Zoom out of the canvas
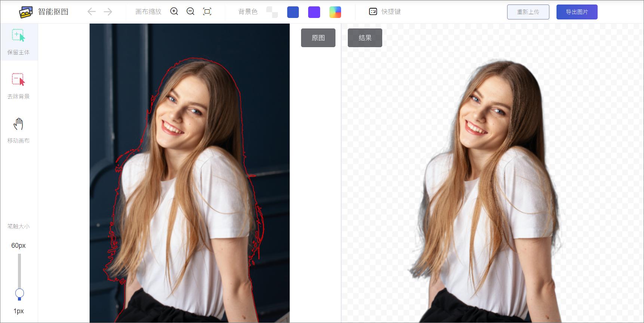 190,12
